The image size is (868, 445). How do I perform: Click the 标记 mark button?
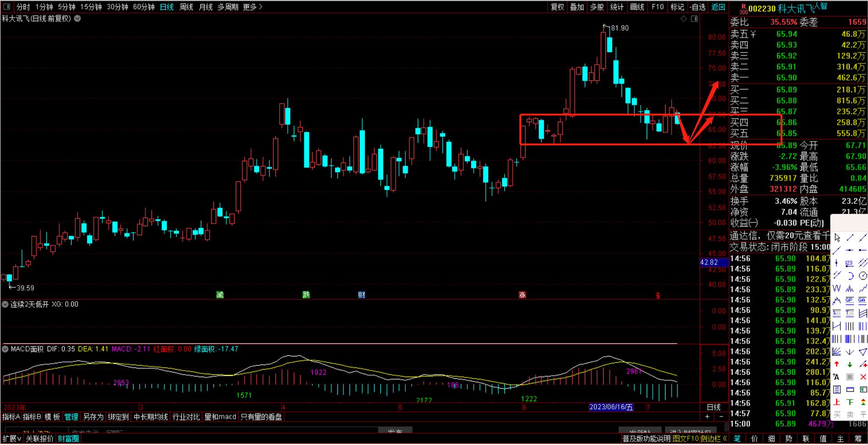[x=677, y=7]
